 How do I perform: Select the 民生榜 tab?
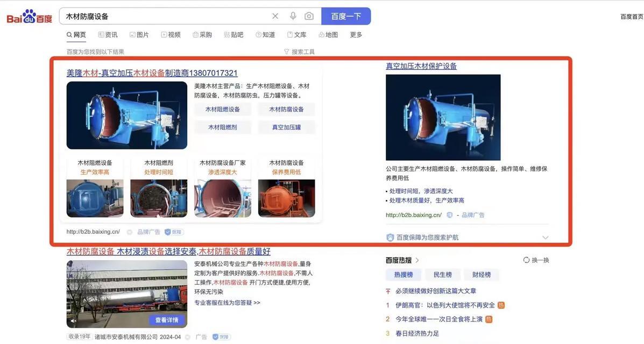pyautogui.click(x=443, y=275)
